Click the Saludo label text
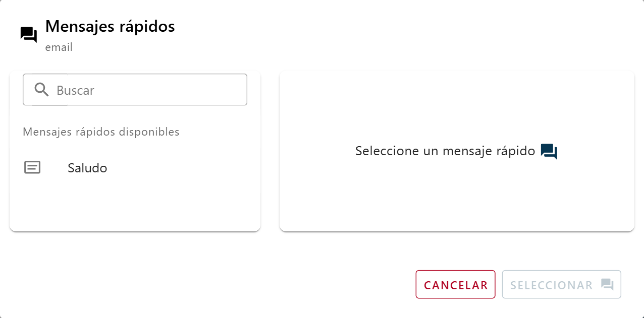The height and width of the screenshot is (318, 644). click(x=87, y=168)
